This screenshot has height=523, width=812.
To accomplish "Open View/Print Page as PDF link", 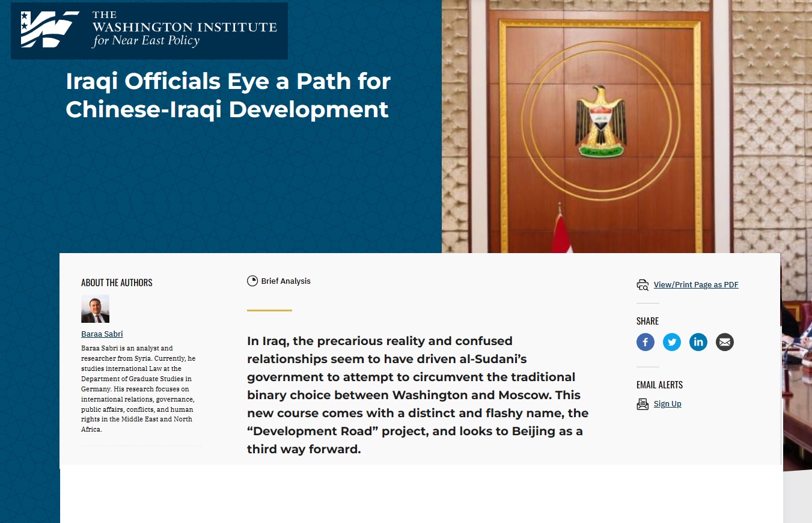I will pos(695,285).
